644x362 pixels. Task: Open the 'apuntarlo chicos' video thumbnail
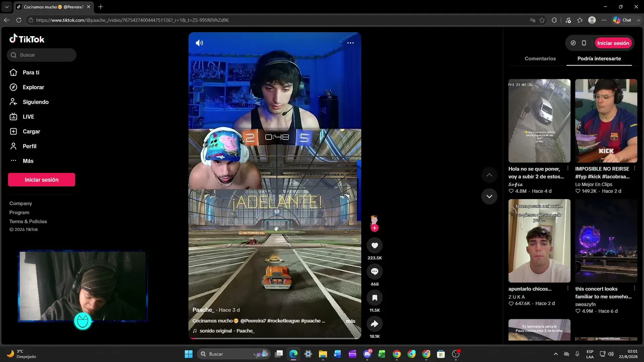[x=539, y=241]
